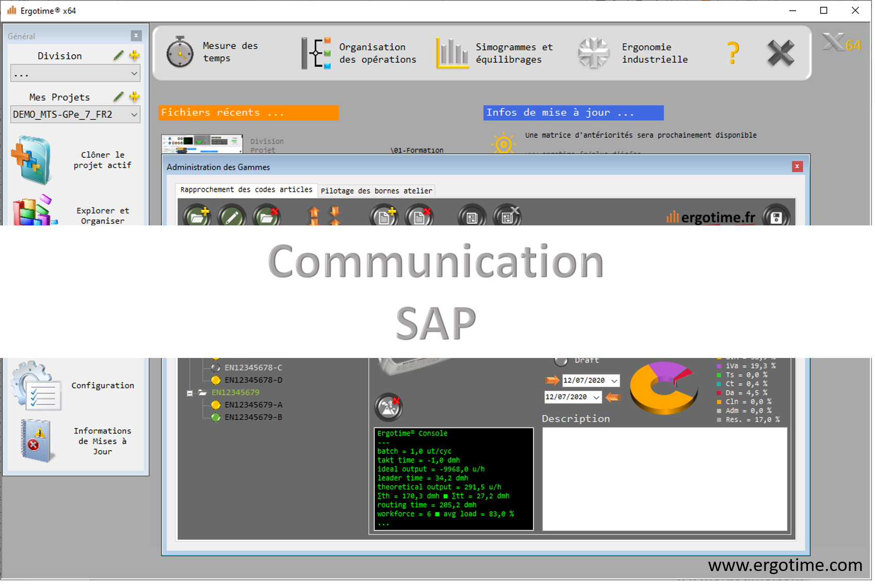Open the Division dropdown
The width and height of the screenshot is (875, 588).
pos(75,73)
